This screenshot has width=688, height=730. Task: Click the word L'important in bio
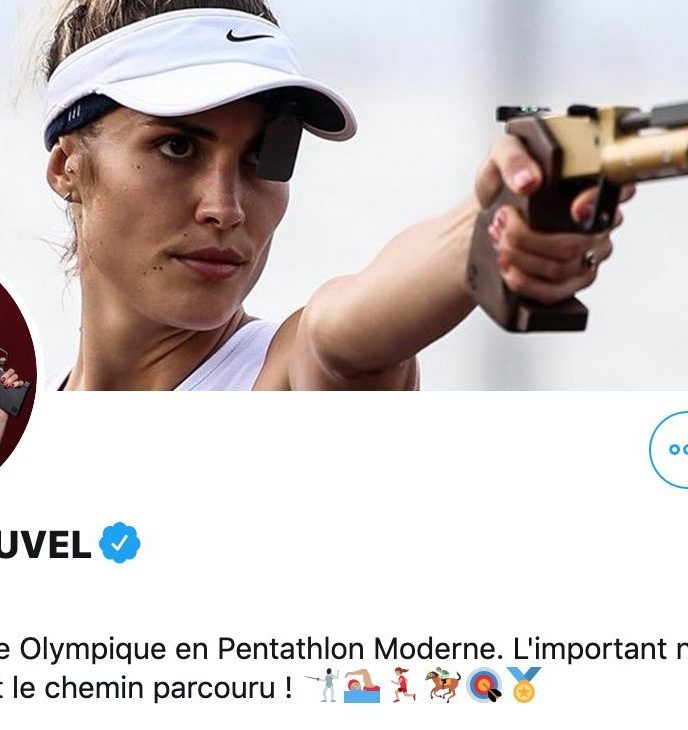click(590, 648)
